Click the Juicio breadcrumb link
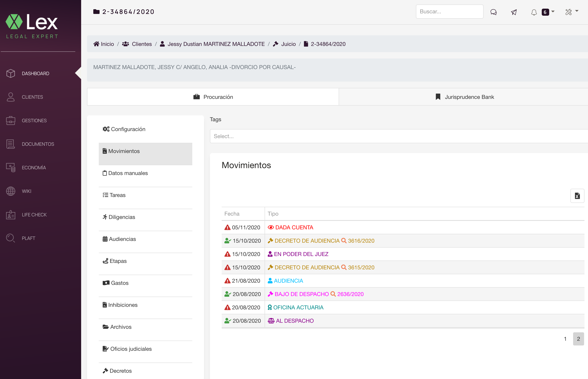Image resolution: width=588 pixels, height=379 pixels. click(284, 44)
